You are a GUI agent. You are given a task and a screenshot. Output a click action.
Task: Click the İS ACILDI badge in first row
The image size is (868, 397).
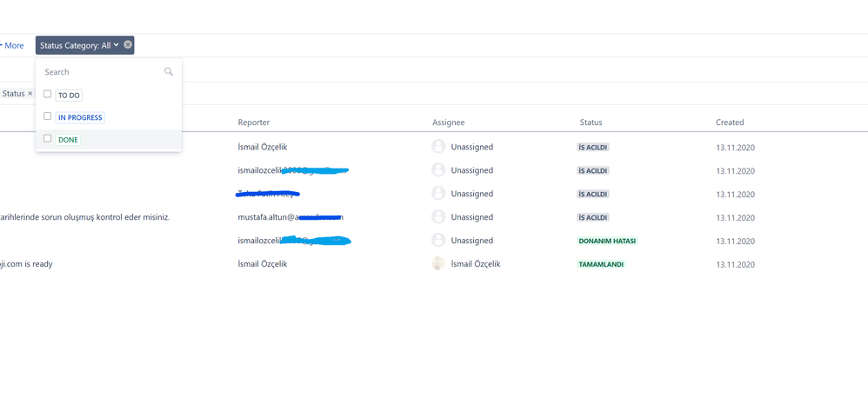pyautogui.click(x=593, y=147)
